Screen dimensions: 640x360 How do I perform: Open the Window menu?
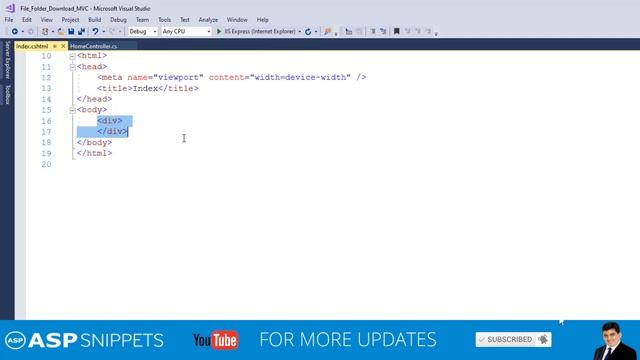tap(237, 20)
